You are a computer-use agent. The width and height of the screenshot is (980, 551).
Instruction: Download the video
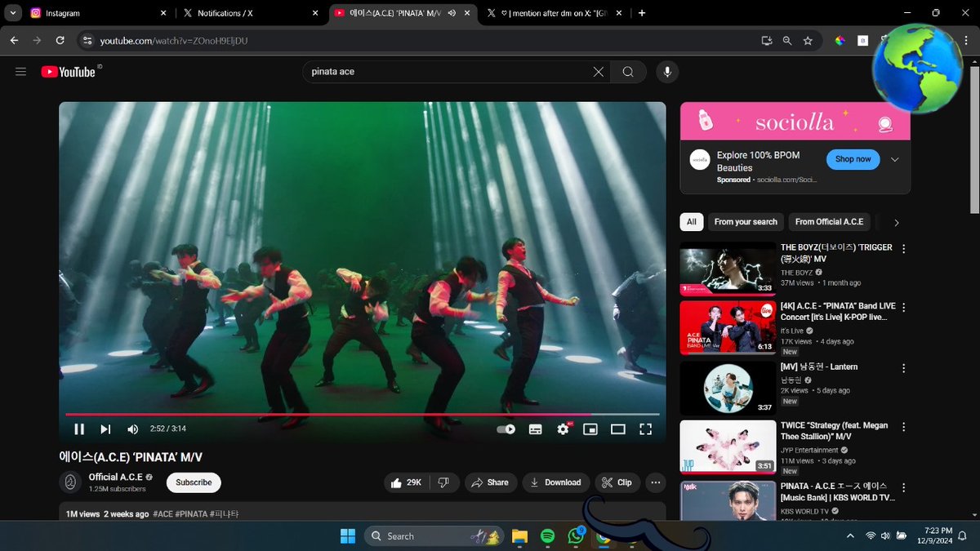point(556,482)
